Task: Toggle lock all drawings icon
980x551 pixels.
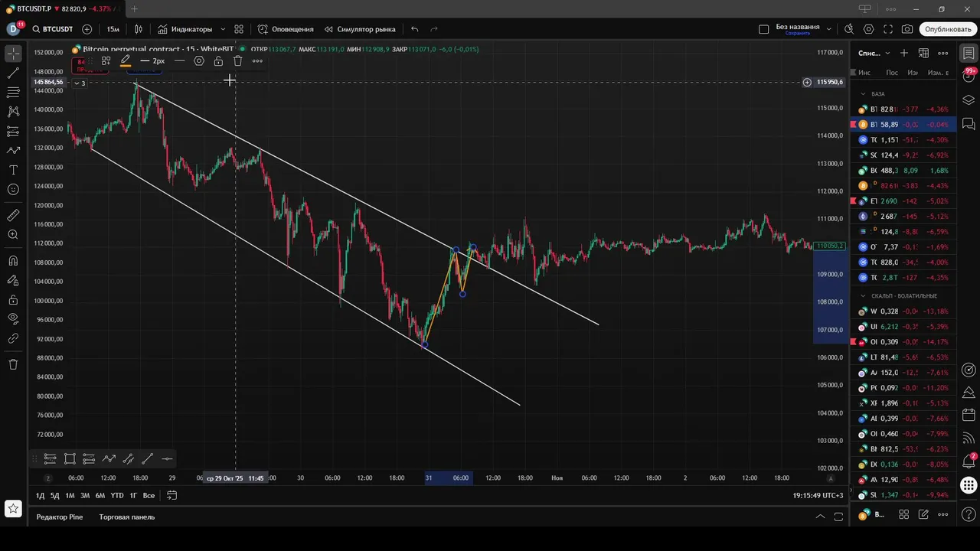Action: [x=13, y=299]
